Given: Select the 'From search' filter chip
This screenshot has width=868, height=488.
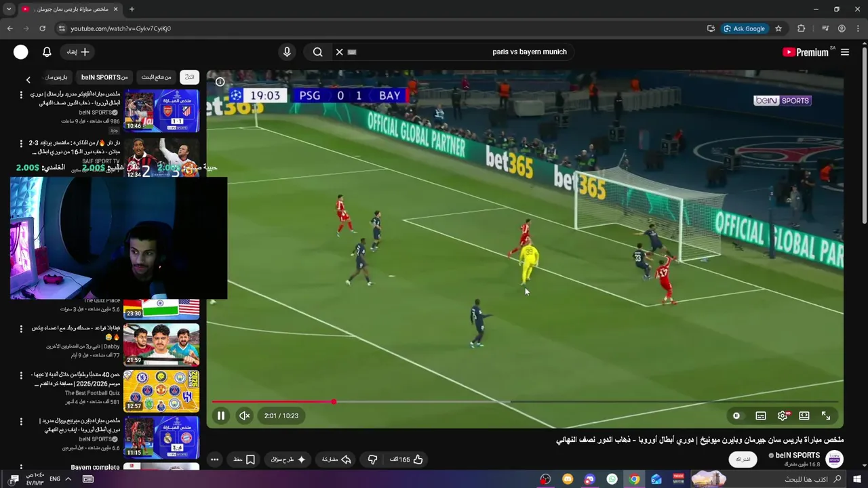Looking at the screenshot, I should 157,77.
